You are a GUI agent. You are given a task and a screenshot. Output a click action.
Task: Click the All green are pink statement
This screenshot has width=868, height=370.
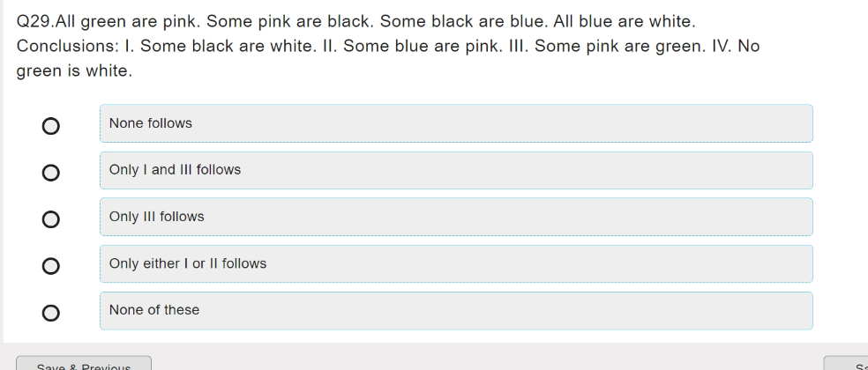[129, 21]
